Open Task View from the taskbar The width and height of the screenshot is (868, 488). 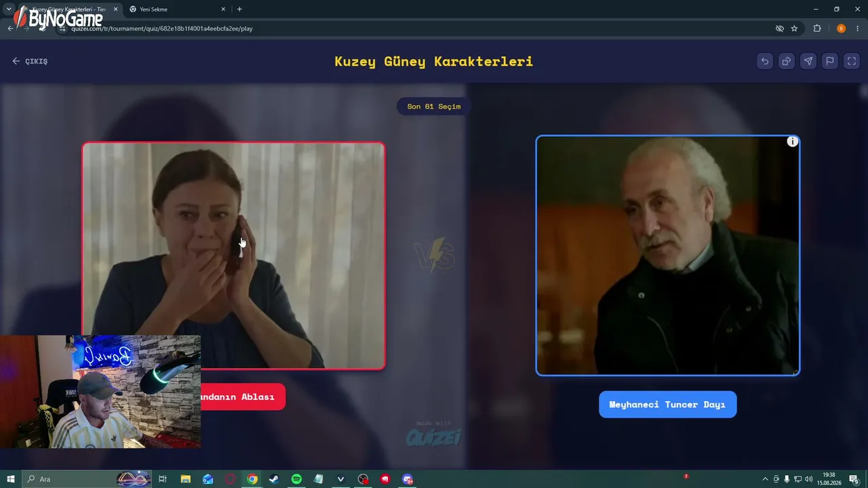163,479
